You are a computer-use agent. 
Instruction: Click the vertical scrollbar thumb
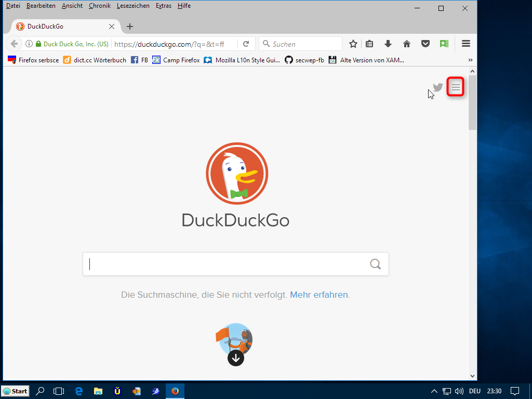tap(472, 102)
